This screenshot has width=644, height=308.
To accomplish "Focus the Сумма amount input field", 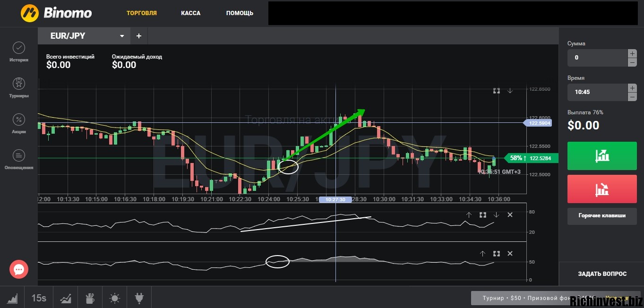I will pos(597,58).
